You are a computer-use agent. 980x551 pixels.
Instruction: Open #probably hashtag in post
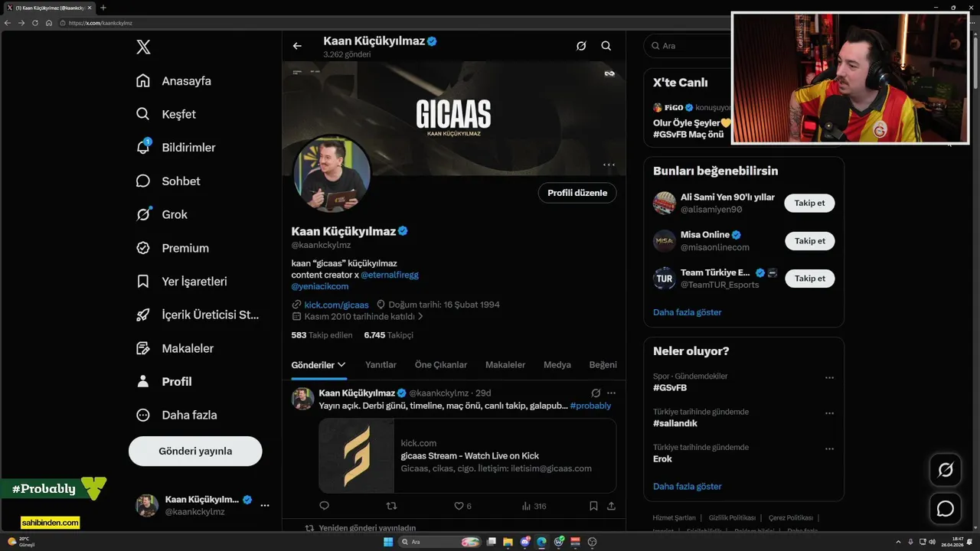[590, 406]
